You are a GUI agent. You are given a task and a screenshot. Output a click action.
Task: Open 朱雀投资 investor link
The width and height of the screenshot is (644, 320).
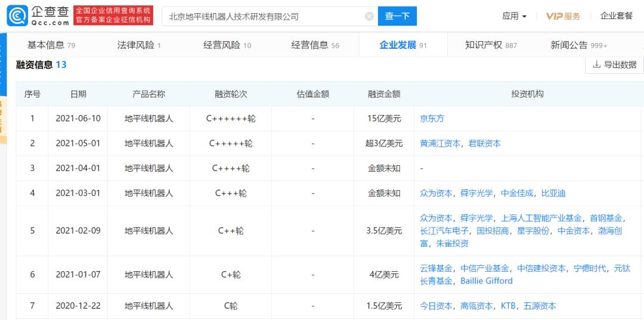(452, 243)
